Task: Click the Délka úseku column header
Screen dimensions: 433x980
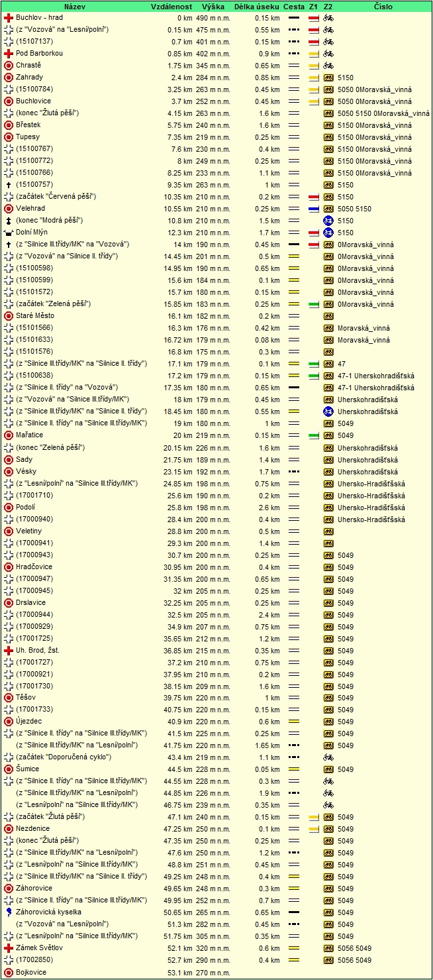Action: click(x=256, y=6)
